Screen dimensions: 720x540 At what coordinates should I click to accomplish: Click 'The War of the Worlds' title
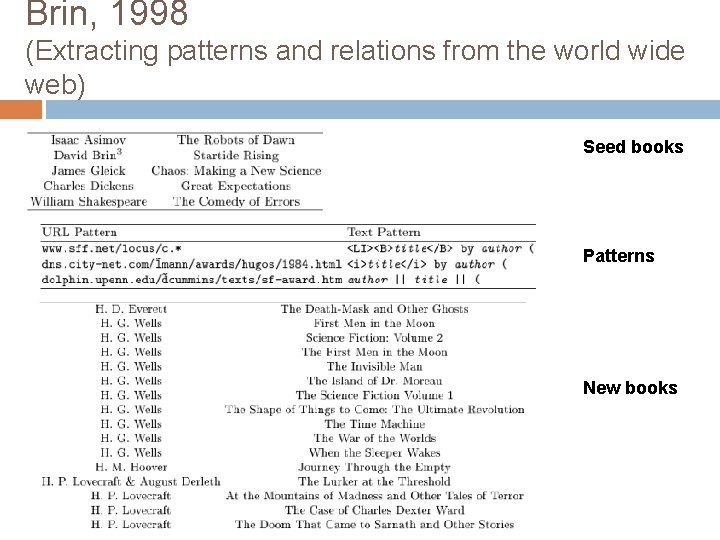pyautogui.click(x=375, y=438)
